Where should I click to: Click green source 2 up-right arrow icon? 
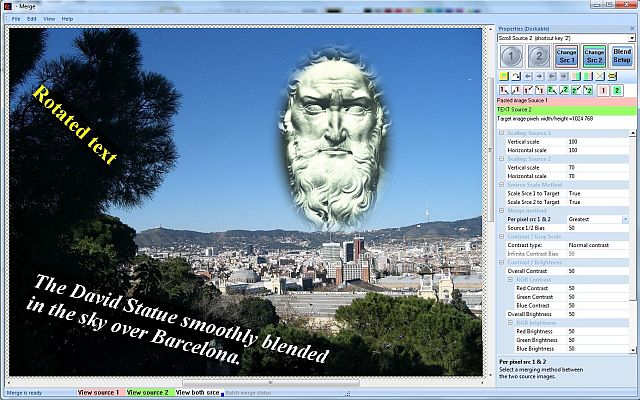click(x=576, y=90)
